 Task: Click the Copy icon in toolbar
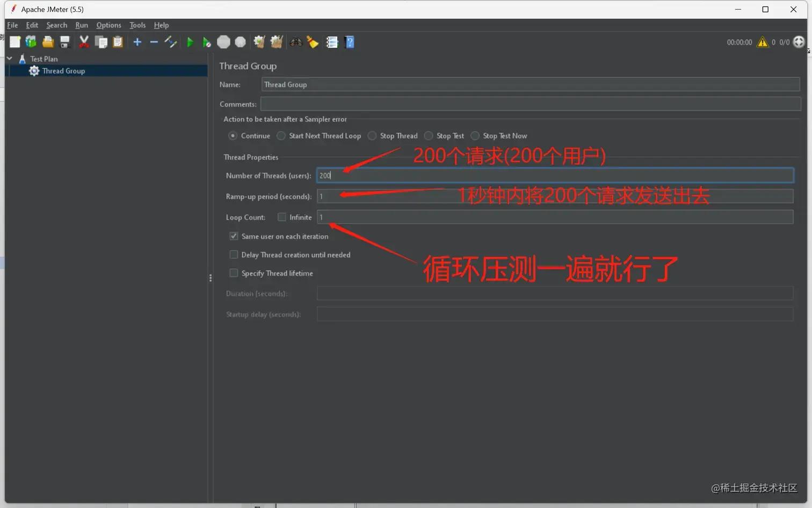pyautogui.click(x=101, y=42)
